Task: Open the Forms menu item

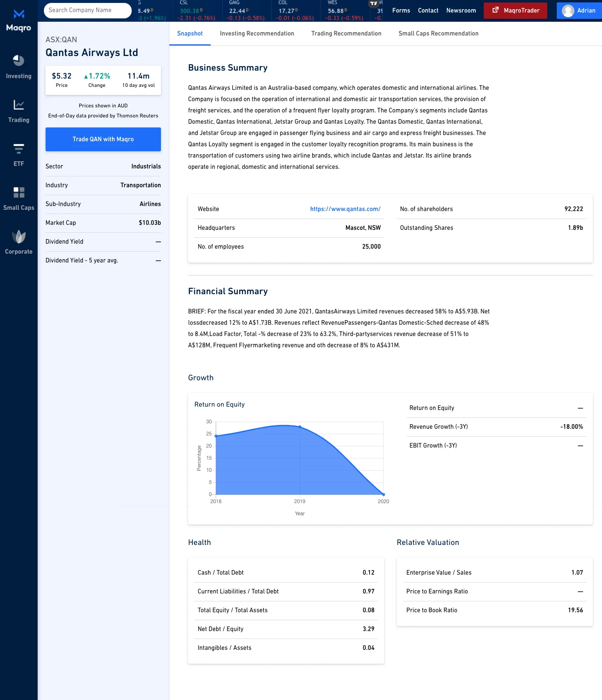Action: [401, 10]
